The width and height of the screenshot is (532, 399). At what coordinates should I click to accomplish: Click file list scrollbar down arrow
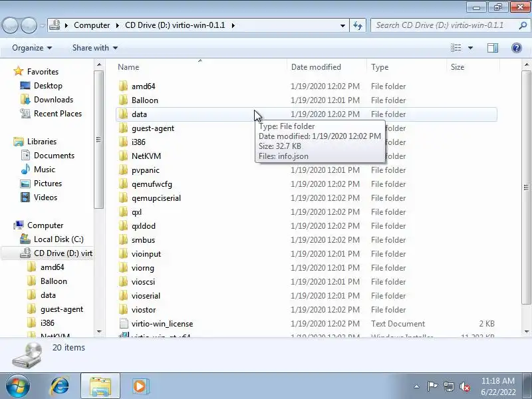pos(526,331)
